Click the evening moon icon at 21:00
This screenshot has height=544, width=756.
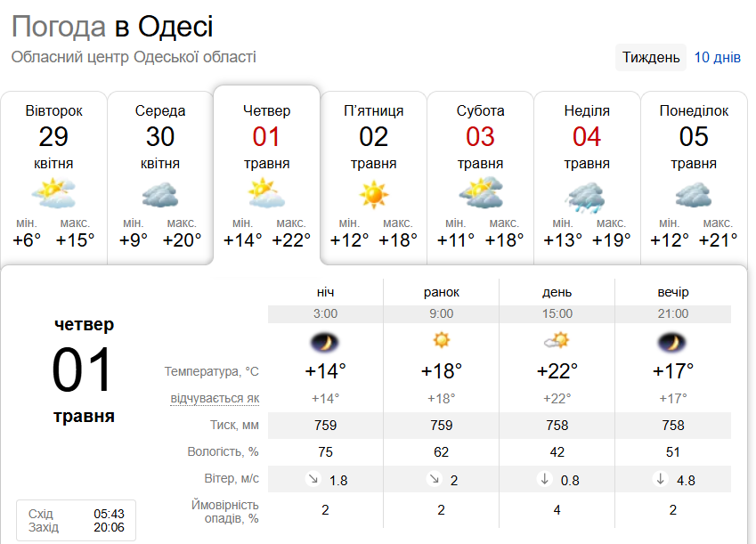tap(672, 341)
